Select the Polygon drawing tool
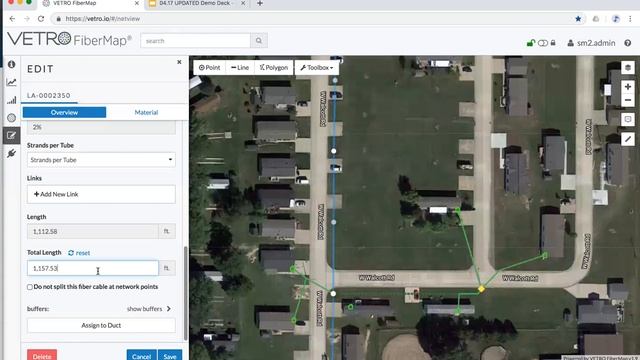 274,67
